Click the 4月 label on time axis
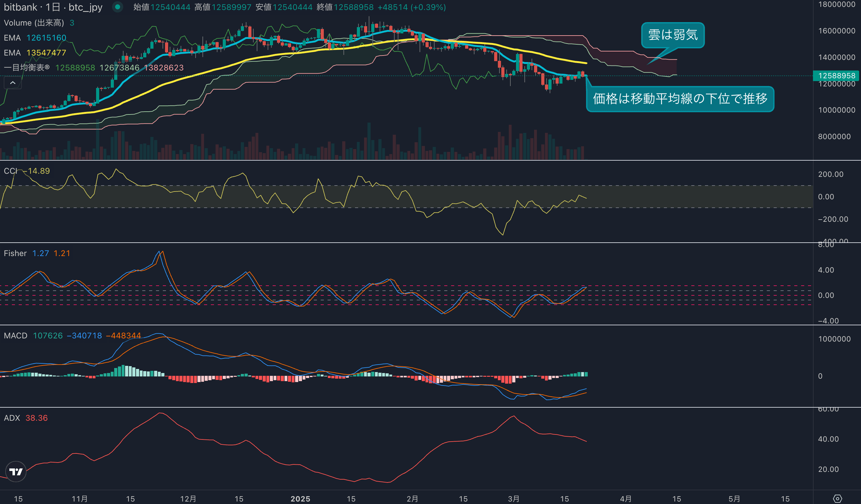This screenshot has width=861, height=504. [x=625, y=498]
